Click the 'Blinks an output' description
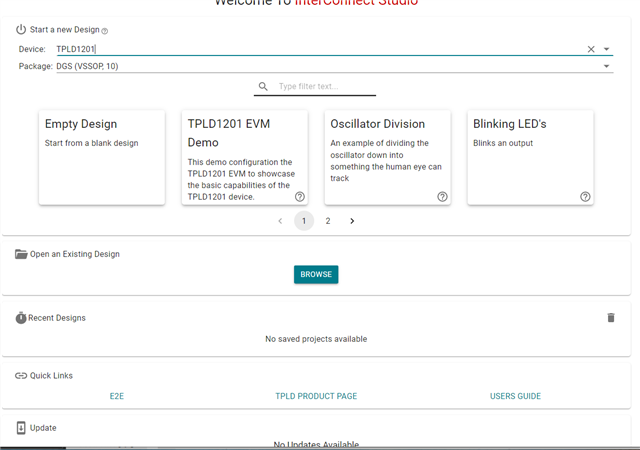The image size is (640, 450). tap(503, 143)
